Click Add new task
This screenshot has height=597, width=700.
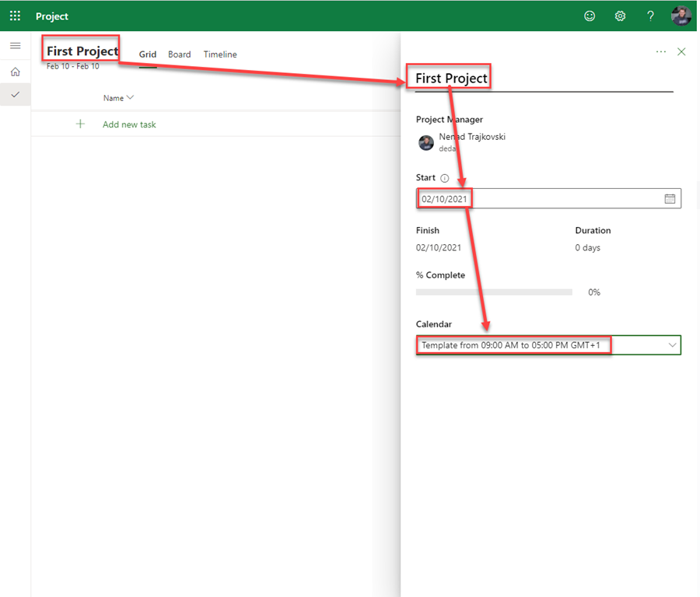click(129, 124)
